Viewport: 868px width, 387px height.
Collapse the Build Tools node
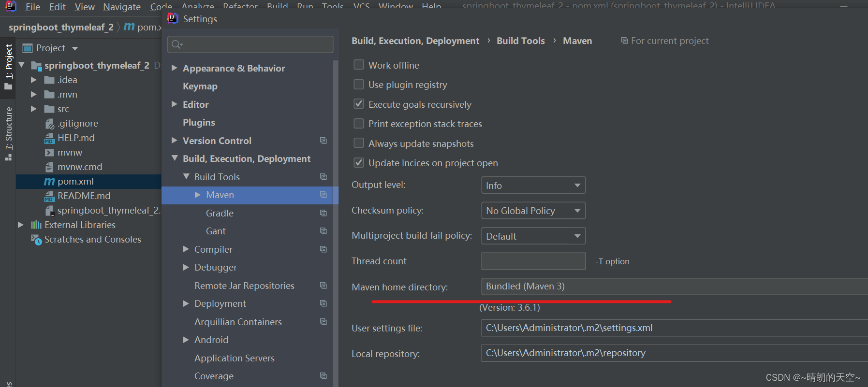(186, 177)
